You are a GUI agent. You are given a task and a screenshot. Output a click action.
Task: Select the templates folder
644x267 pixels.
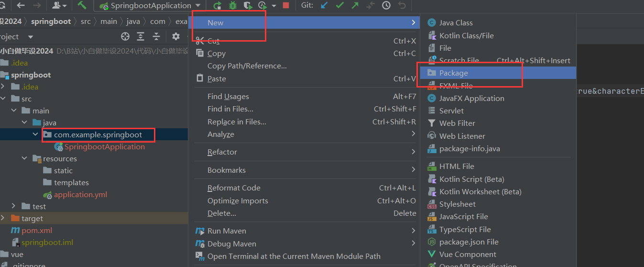click(71, 182)
